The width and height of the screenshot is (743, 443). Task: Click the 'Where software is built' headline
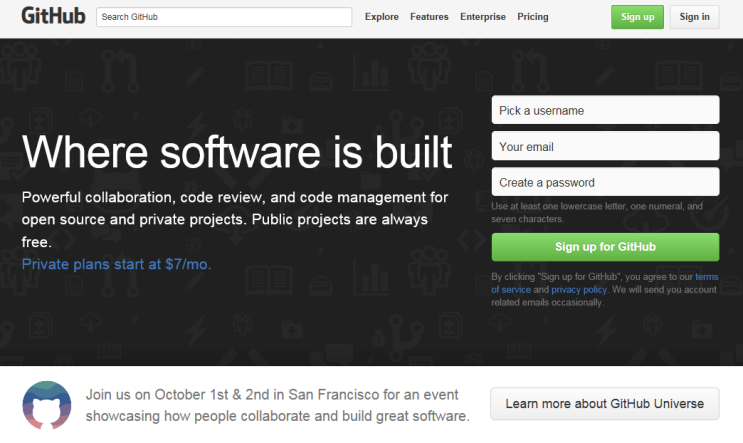(x=236, y=152)
